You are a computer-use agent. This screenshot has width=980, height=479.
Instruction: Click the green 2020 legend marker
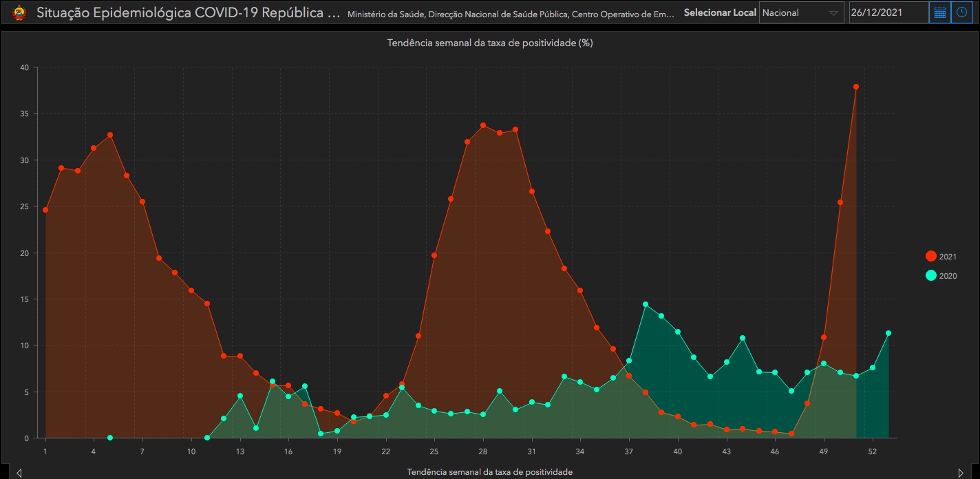pyautogui.click(x=931, y=275)
